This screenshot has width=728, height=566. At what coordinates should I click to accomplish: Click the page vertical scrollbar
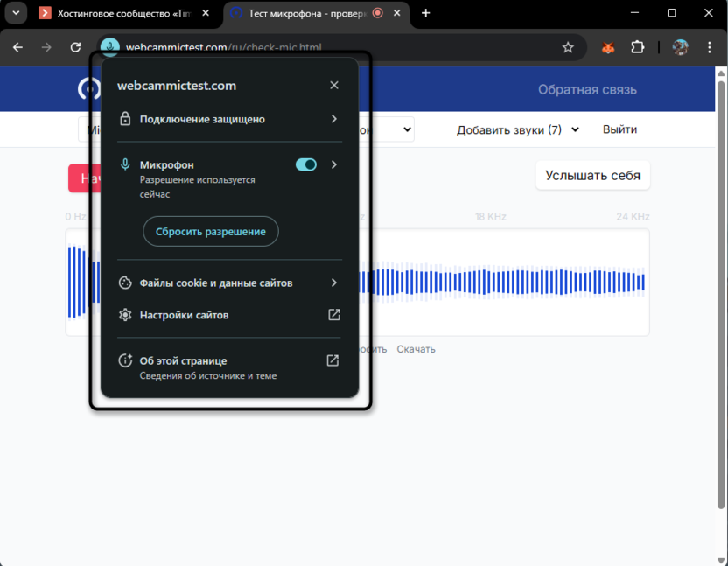point(721,295)
